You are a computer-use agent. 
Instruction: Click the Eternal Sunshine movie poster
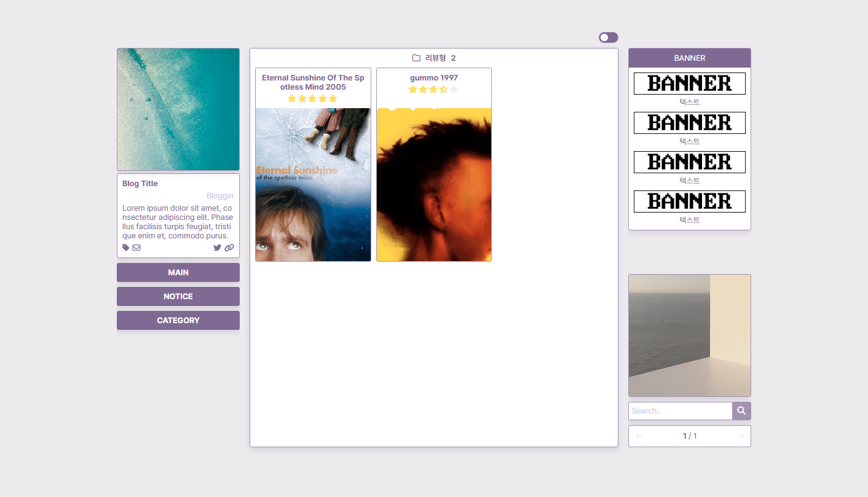click(313, 185)
